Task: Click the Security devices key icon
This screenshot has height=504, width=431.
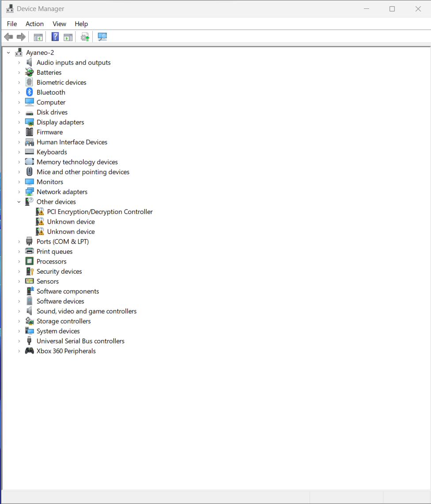Action: click(30, 271)
